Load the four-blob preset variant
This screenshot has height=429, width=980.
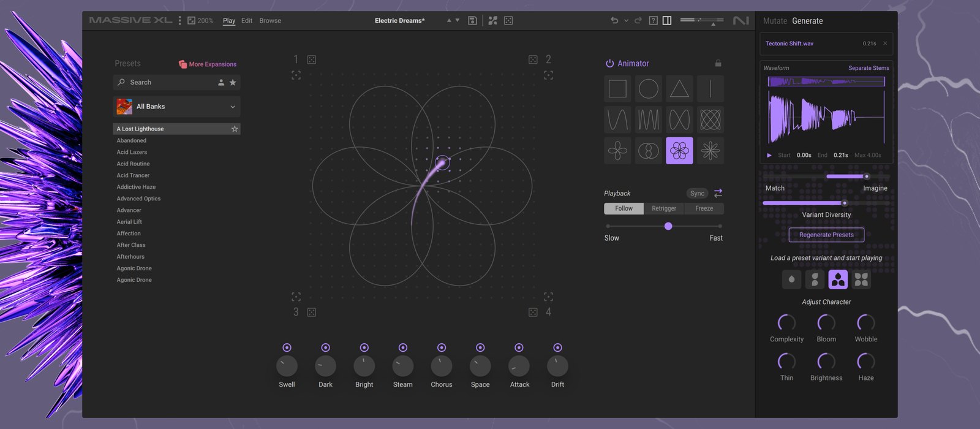(x=861, y=279)
